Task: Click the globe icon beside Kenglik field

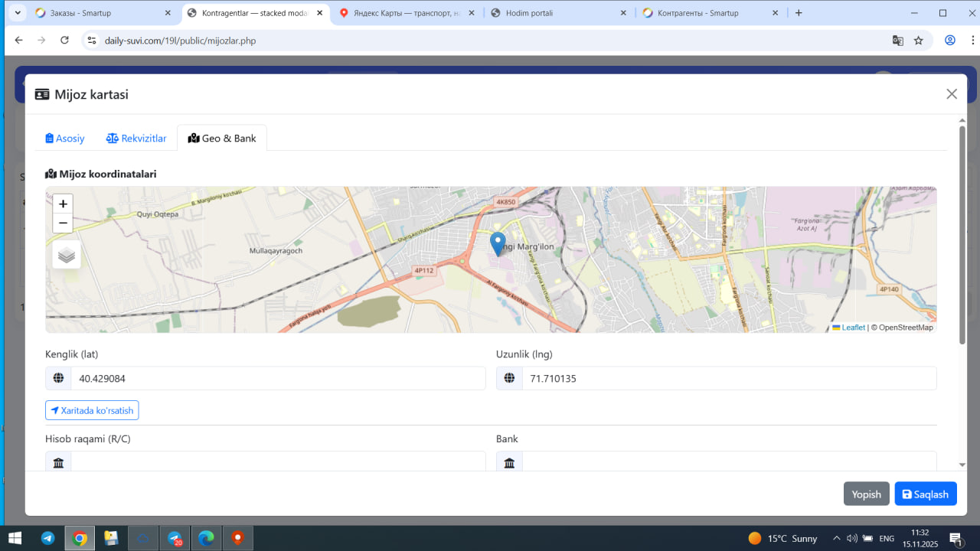Action: pyautogui.click(x=59, y=378)
